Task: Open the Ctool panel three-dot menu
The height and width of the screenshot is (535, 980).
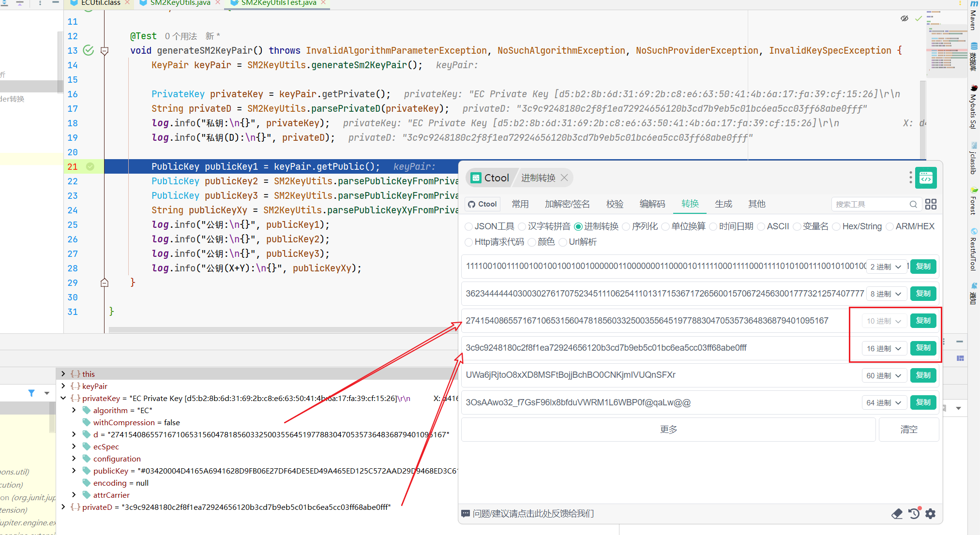Action: (910, 178)
